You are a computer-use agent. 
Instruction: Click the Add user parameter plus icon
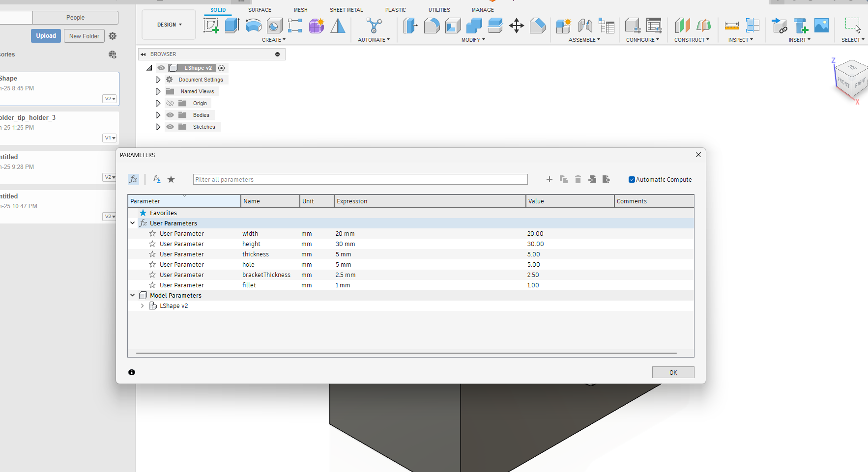[x=550, y=179]
